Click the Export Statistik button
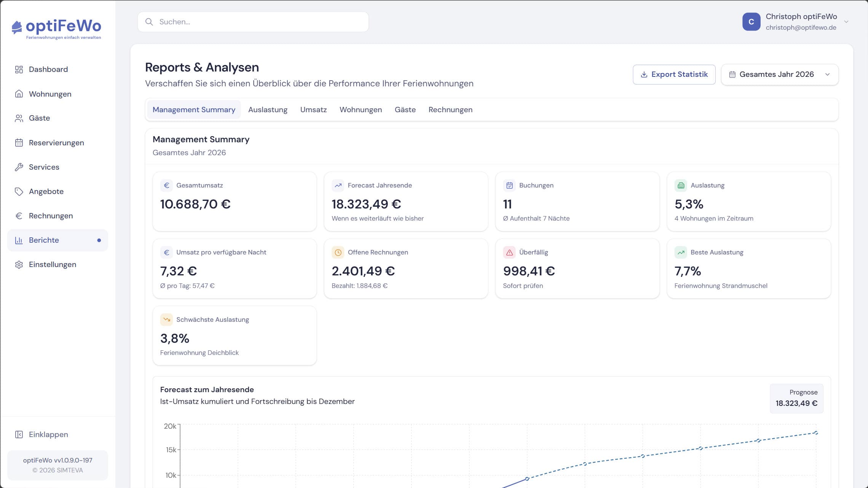The height and width of the screenshot is (488, 868). coord(674,75)
